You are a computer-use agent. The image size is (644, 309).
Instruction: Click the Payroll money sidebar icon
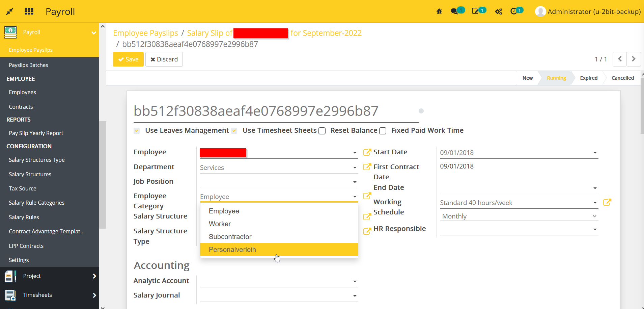coord(10,32)
